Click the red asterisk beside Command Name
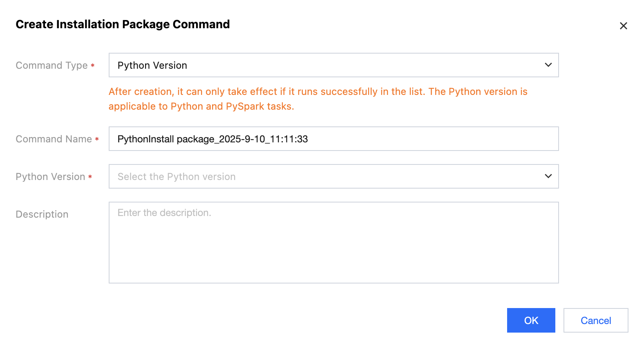The width and height of the screenshot is (644, 342). [97, 139]
